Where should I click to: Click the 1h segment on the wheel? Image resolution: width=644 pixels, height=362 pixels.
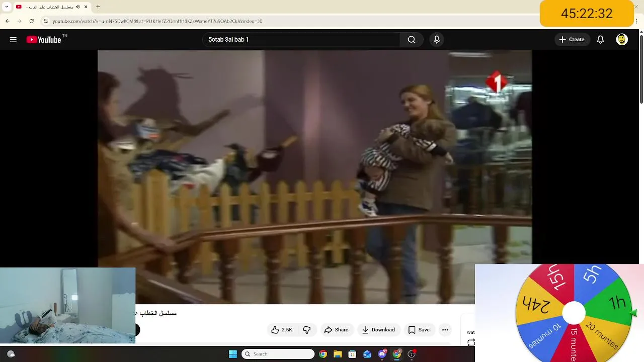tap(615, 303)
